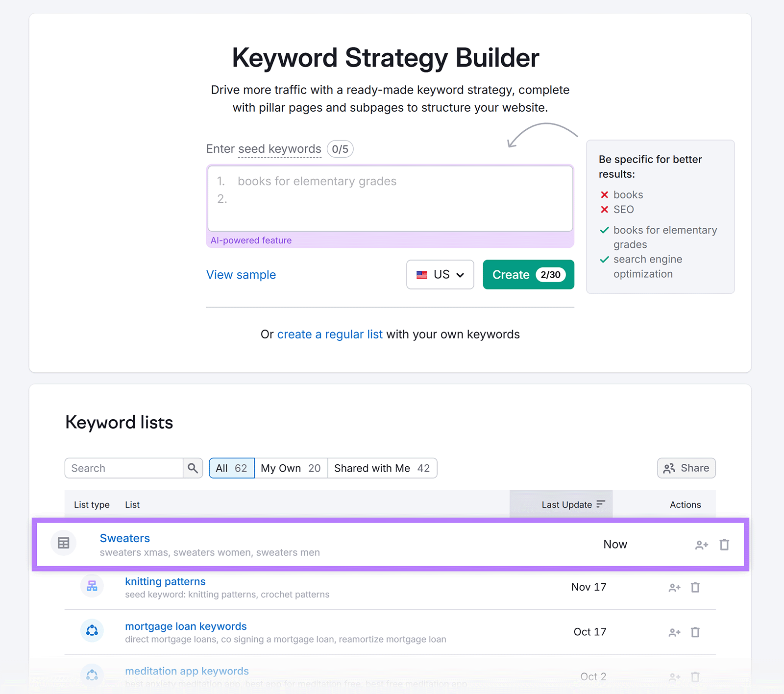The width and height of the screenshot is (784, 694).
Task: Click the cluster icon beside meditation app keywords
Action: 92,675
